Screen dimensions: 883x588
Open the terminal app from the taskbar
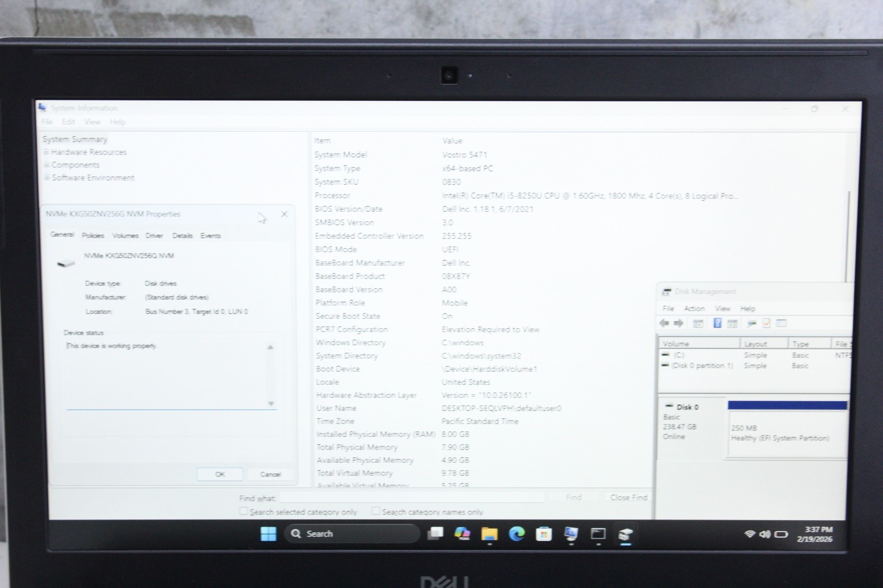(x=598, y=534)
